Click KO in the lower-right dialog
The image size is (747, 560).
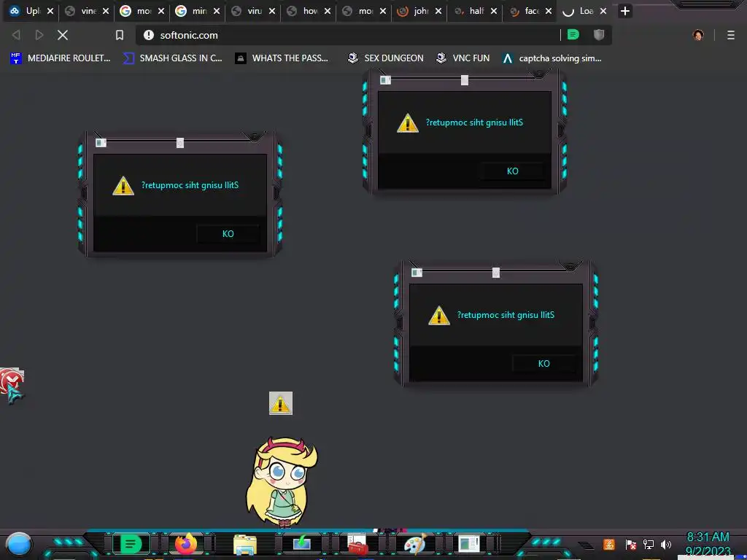(543, 363)
